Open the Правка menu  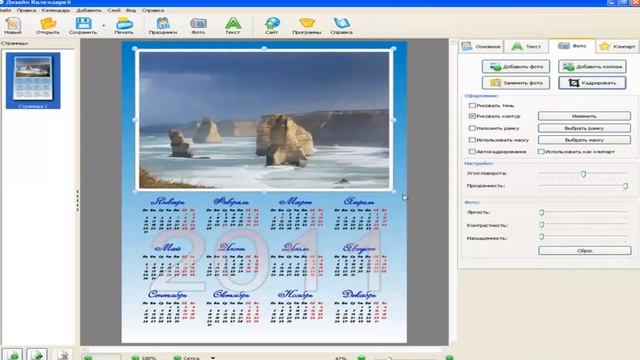27,10
